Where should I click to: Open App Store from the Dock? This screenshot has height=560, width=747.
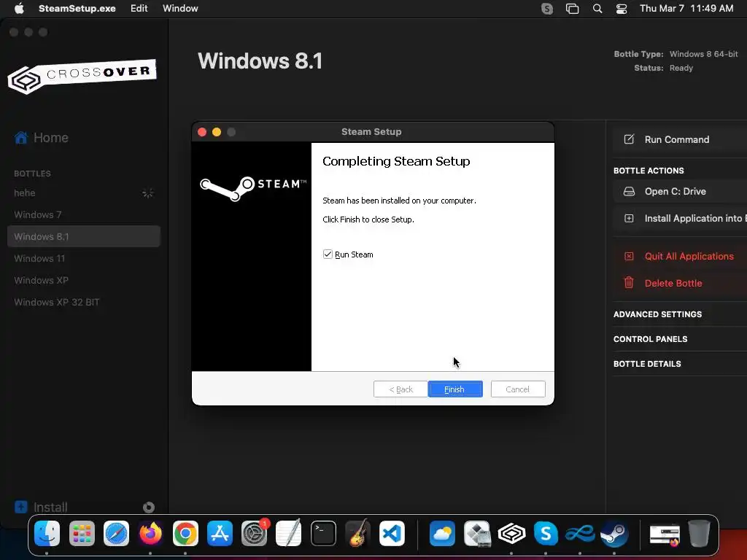[220, 533]
